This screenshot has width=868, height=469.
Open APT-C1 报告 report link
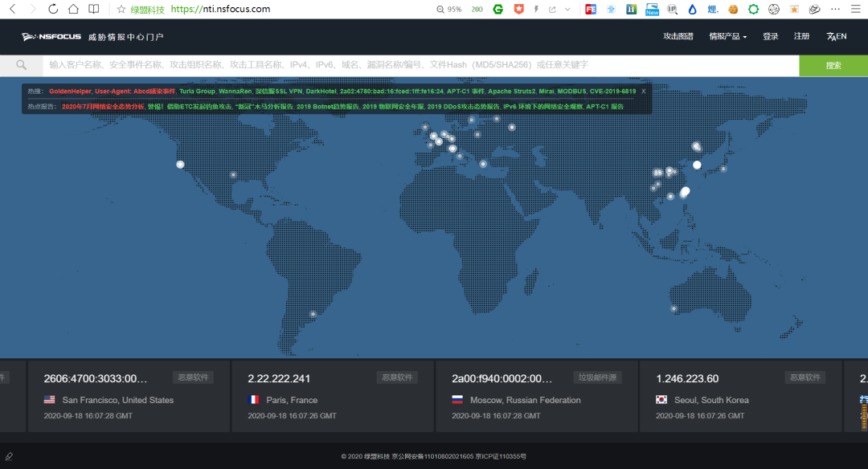[604, 107]
